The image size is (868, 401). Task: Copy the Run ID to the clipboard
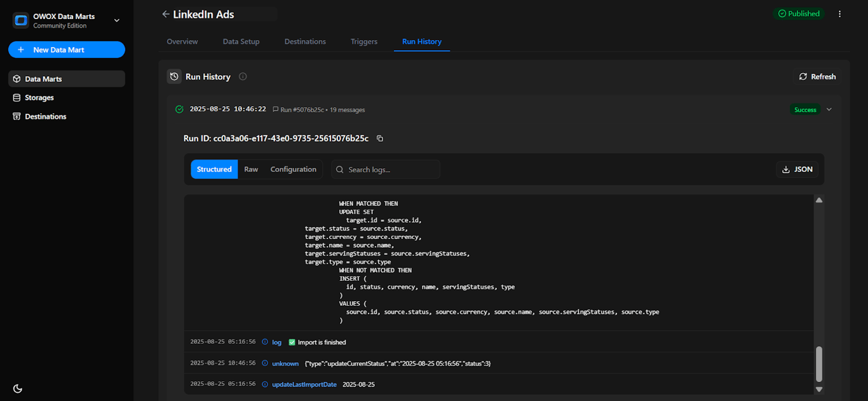pos(380,138)
